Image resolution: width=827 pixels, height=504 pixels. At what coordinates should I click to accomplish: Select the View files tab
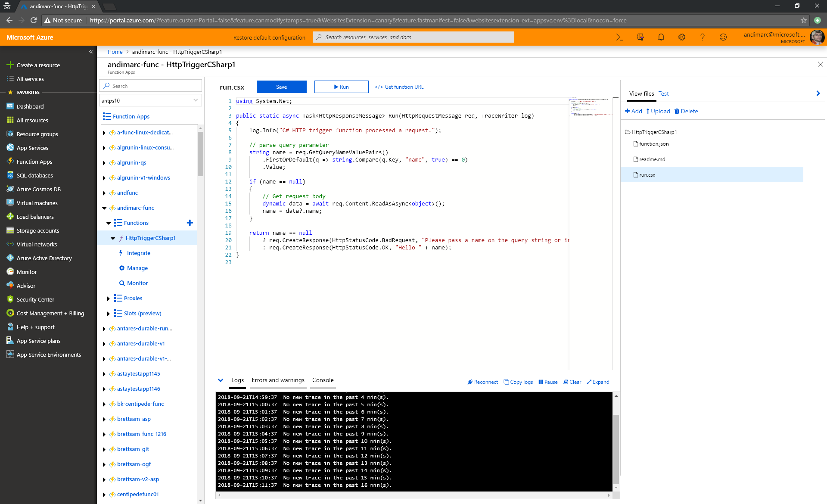pyautogui.click(x=641, y=93)
